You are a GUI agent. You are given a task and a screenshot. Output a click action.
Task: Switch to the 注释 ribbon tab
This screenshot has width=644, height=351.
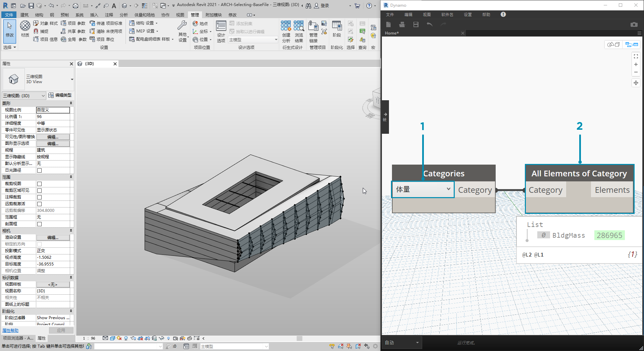[109, 15]
